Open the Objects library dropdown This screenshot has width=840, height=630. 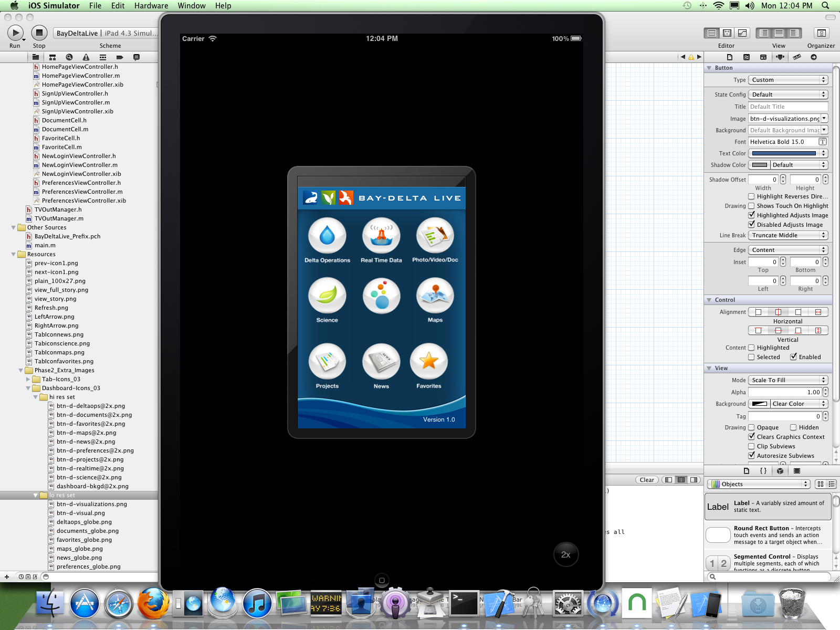click(759, 484)
